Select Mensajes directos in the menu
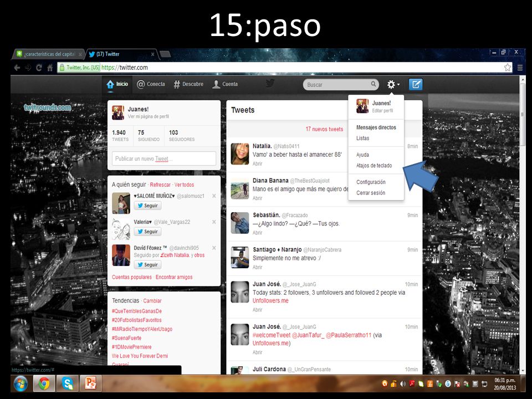Screen dimensions: 532x399 pos(376,127)
